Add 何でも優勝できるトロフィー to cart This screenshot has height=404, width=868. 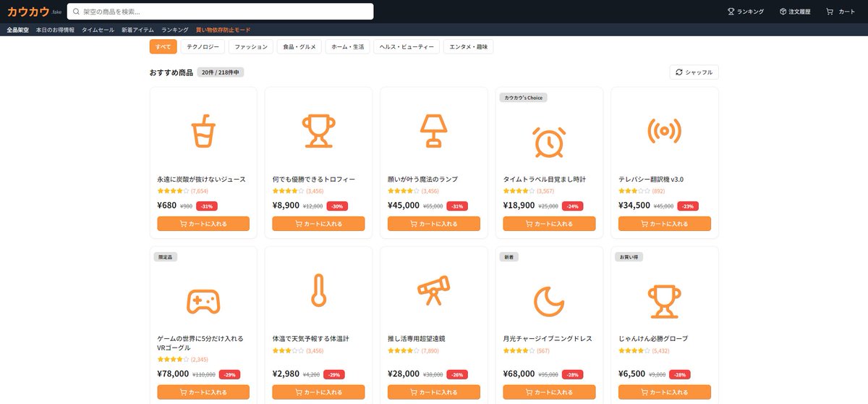point(318,224)
